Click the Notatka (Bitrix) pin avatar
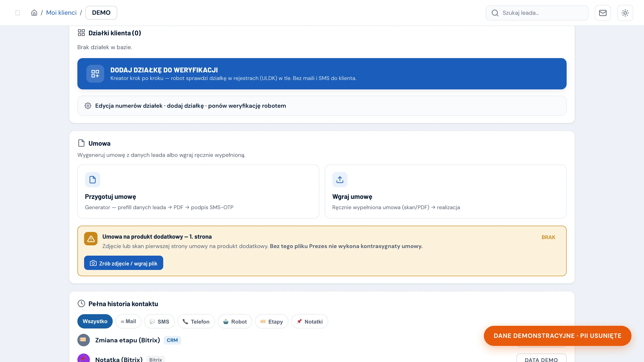 pyautogui.click(x=83, y=358)
